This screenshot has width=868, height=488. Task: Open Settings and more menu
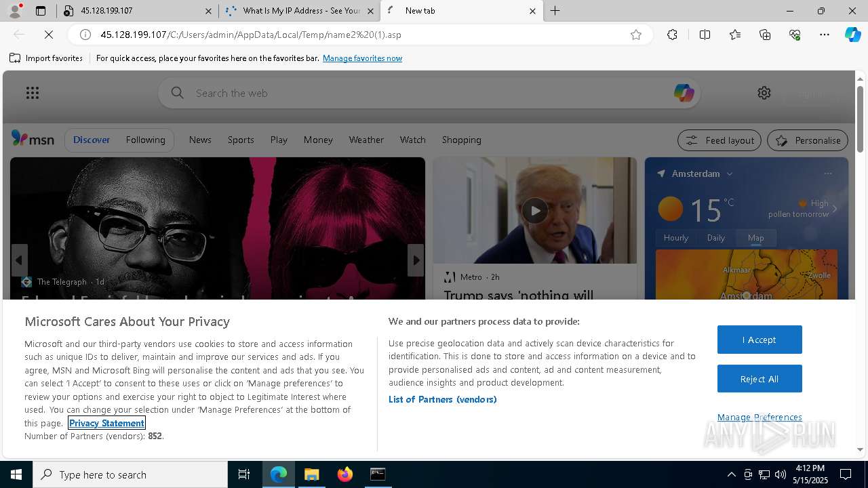pos(825,35)
